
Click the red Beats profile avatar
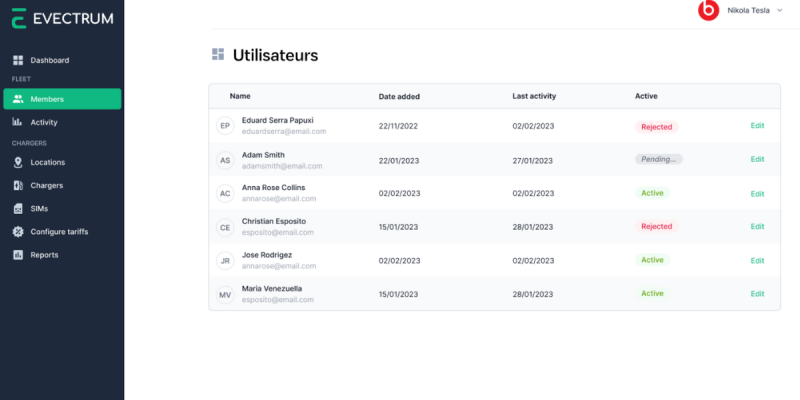coord(708,10)
